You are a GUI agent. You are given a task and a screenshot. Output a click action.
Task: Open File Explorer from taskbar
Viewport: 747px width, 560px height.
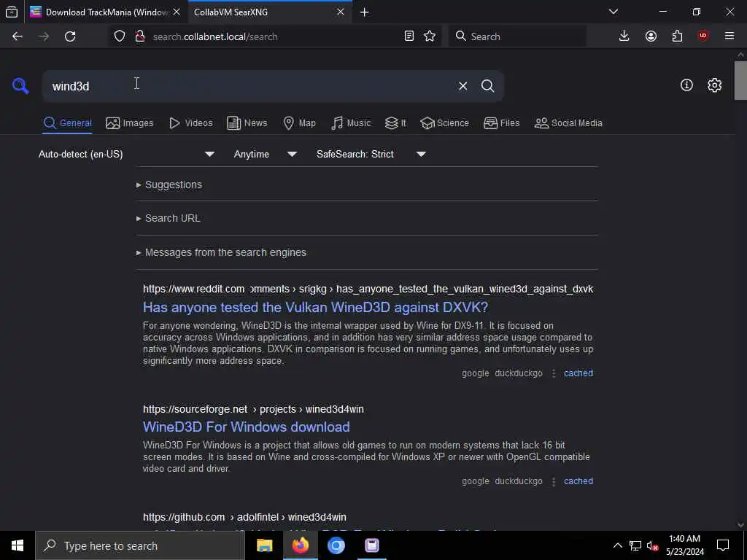pos(264,545)
